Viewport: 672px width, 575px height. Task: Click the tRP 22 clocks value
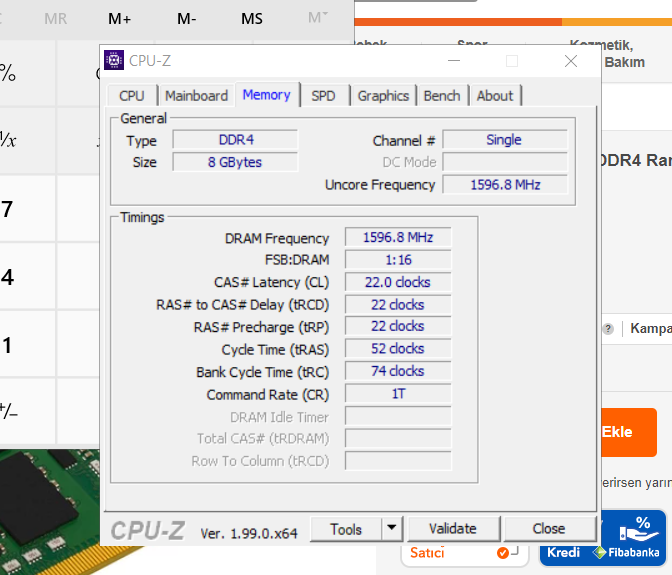point(398,326)
